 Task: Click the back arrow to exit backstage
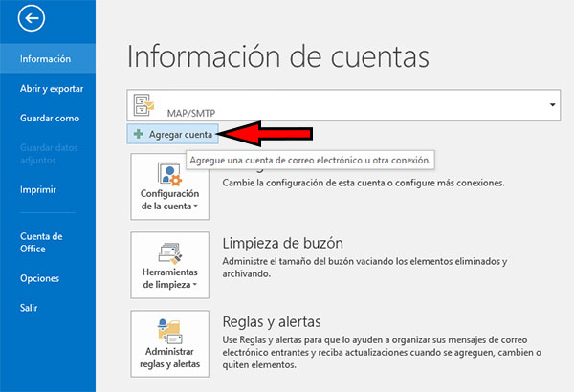(x=33, y=17)
